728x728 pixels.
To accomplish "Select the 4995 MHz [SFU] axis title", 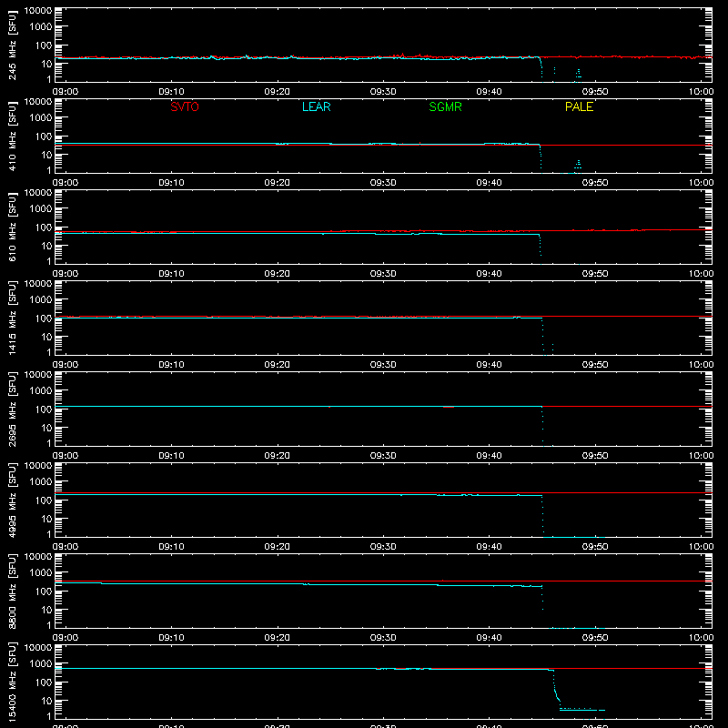I will (x=12, y=500).
